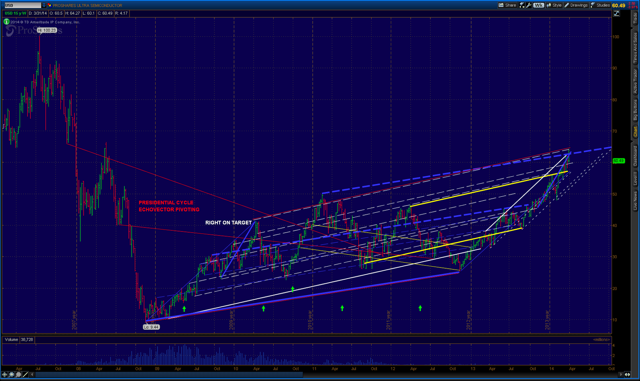Click the scroll-left arrow button

pyautogui.click(x=32, y=374)
